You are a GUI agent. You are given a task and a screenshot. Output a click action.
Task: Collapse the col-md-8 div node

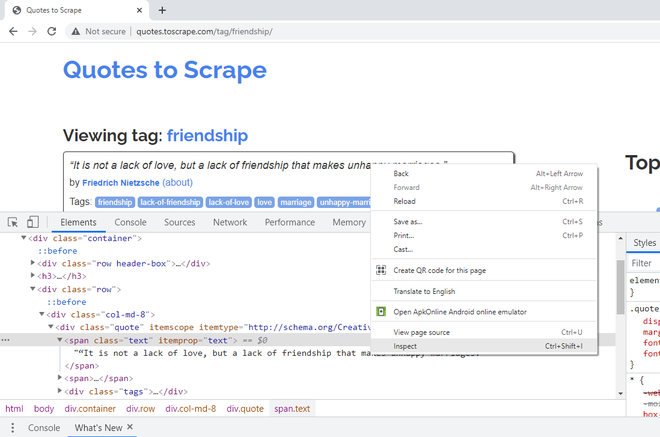42,314
